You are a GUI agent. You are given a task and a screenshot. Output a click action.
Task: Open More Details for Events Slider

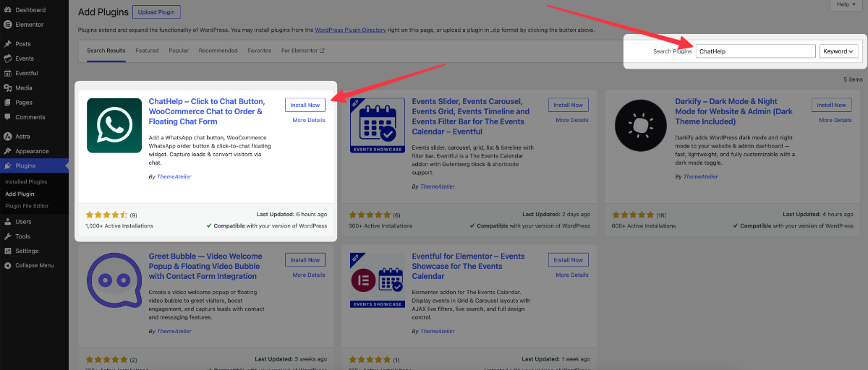[x=572, y=120]
